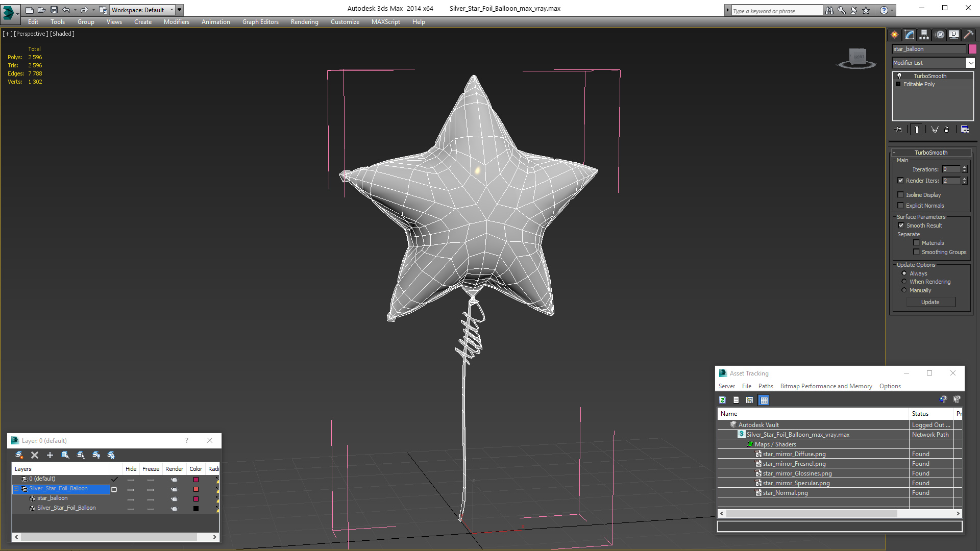Open the Motion panel tab
The image size is (980, 551).
[940, 35]
